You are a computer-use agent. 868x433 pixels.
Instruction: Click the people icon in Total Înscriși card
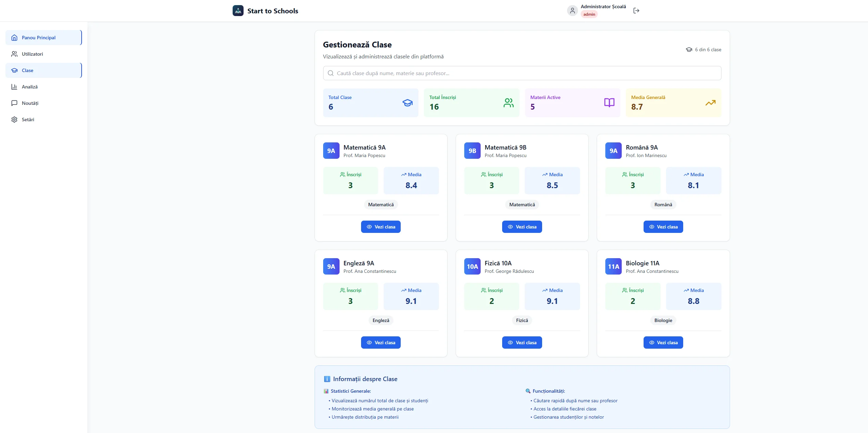pos(508,103)
